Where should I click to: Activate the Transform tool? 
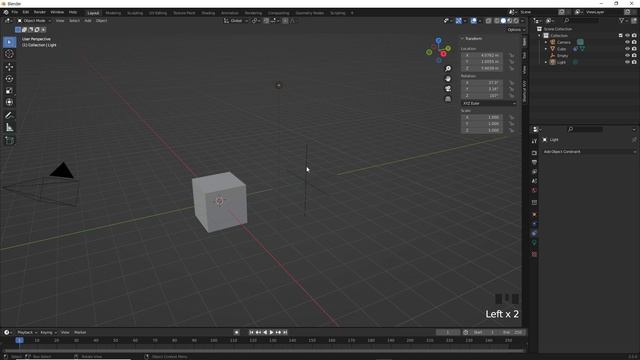[x=9, y=102]
